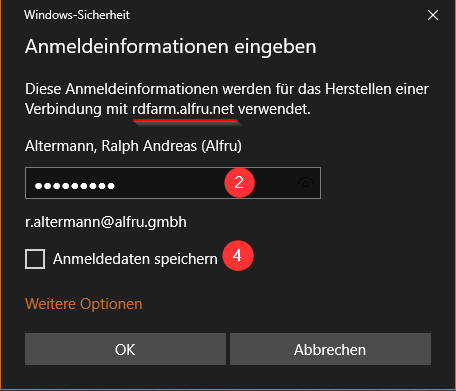456x391 pixels.
Task: Click the 'Anmeldedaten speichern' label text
Action: (x=135, y=259)
